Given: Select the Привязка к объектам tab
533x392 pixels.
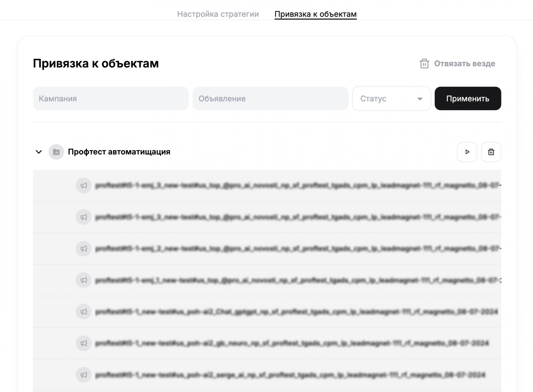Looking at the screenshot, I should tap(315, 14).
